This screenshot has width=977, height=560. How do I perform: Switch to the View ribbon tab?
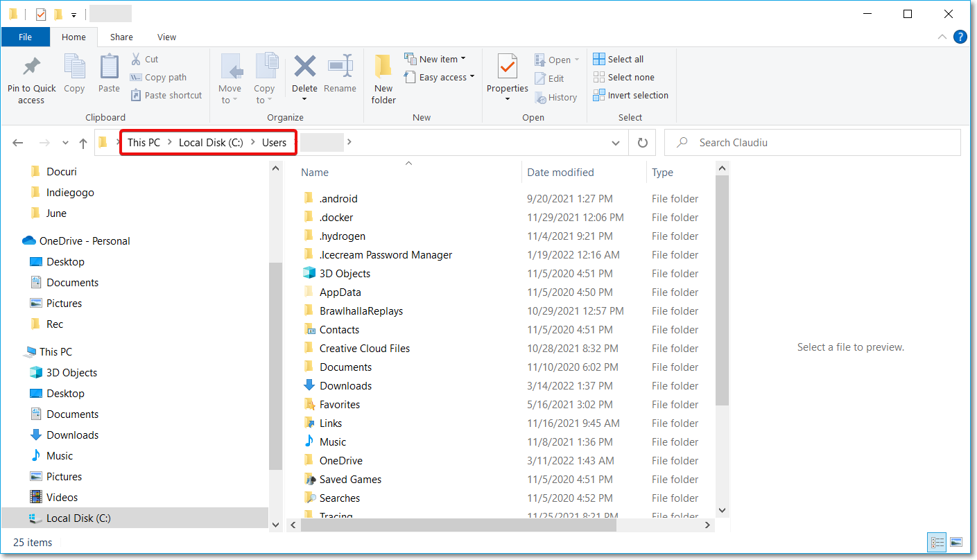tap(166, 37)
